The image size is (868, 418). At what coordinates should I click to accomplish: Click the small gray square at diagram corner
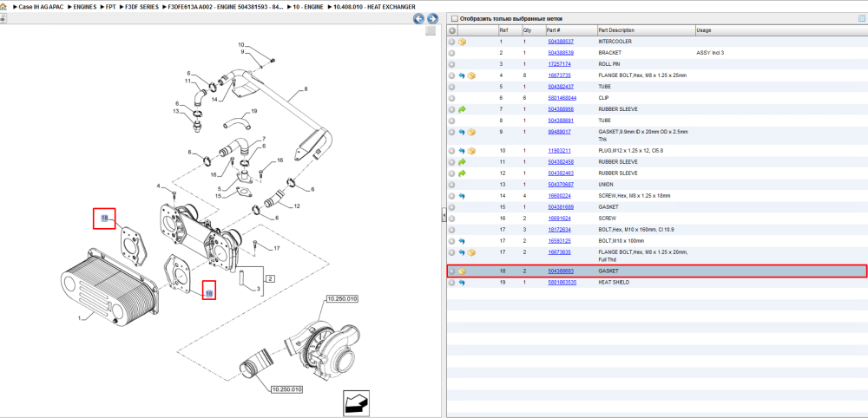[x=431, y=31]
